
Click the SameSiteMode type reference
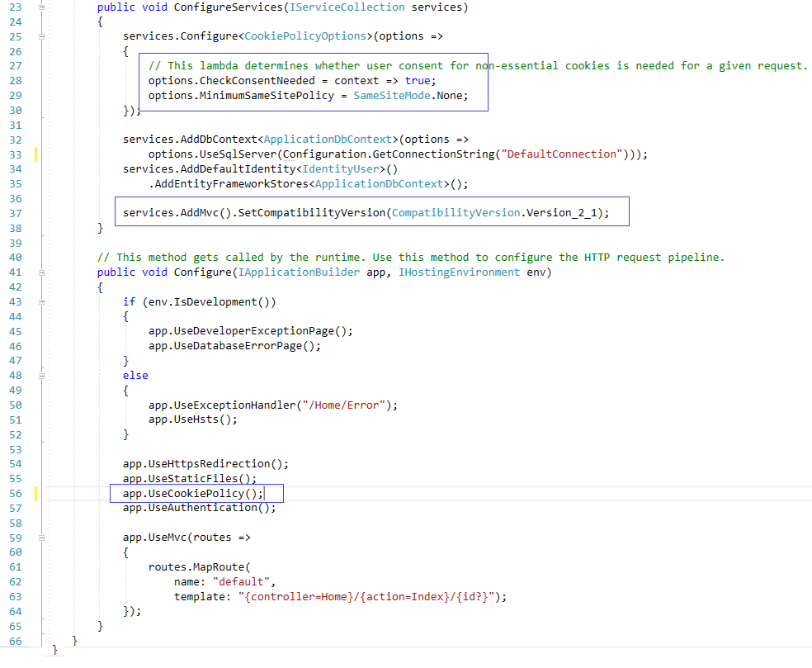392,95
